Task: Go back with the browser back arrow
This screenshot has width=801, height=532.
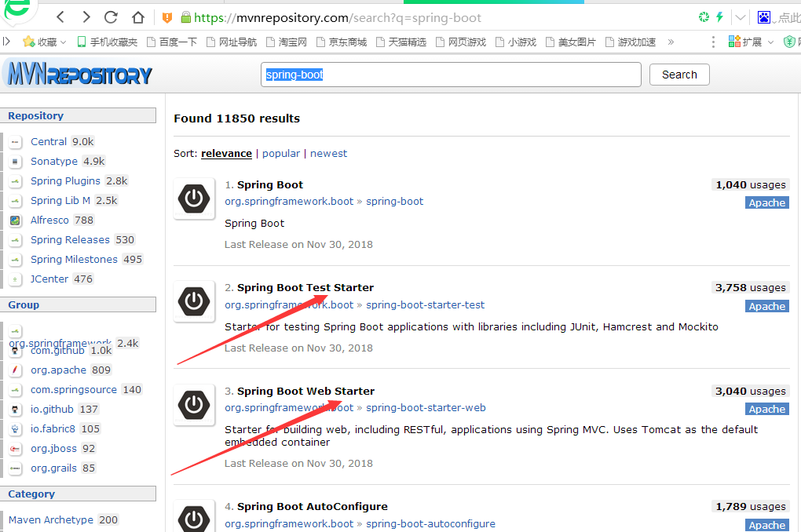Action: (x=60, y=17)
